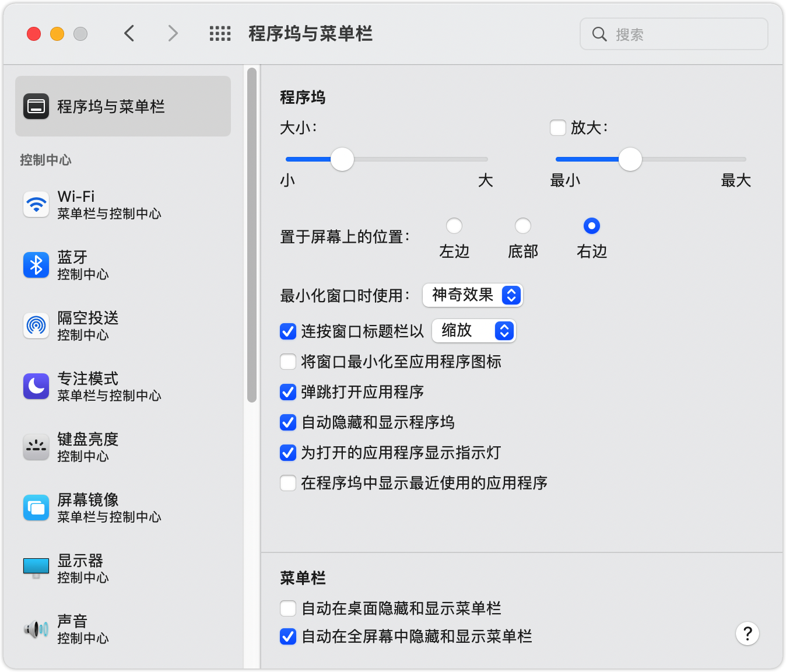Select 程序坞与菜单栏 in the sidebar
Image resolution: width=786 pixels, height=672 pixels.
point(123,106)
